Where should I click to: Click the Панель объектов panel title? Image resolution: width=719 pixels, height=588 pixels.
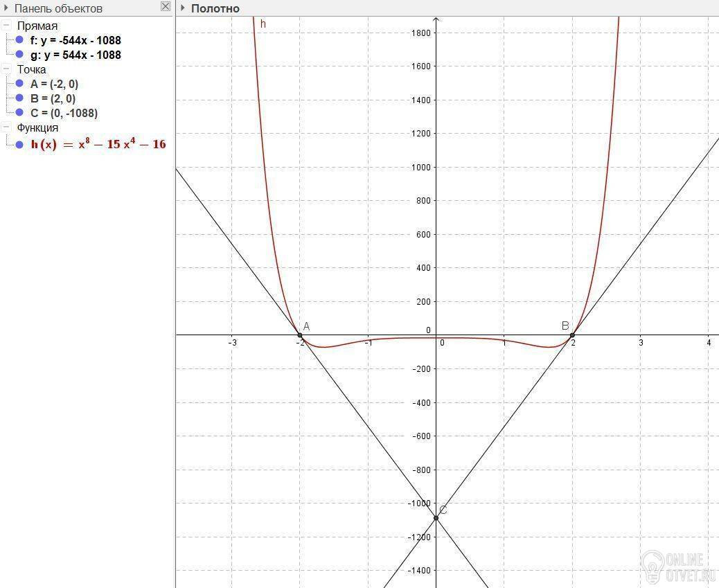pyautogui.click(x=58, y=8)
